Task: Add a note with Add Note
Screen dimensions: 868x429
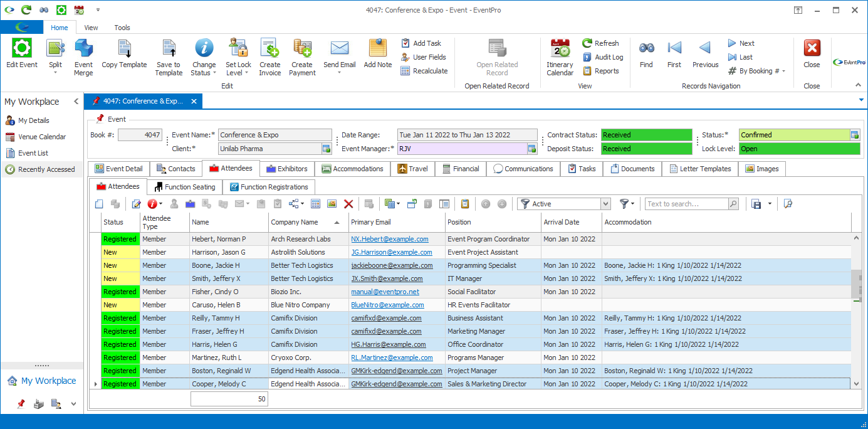Action: 378,54
